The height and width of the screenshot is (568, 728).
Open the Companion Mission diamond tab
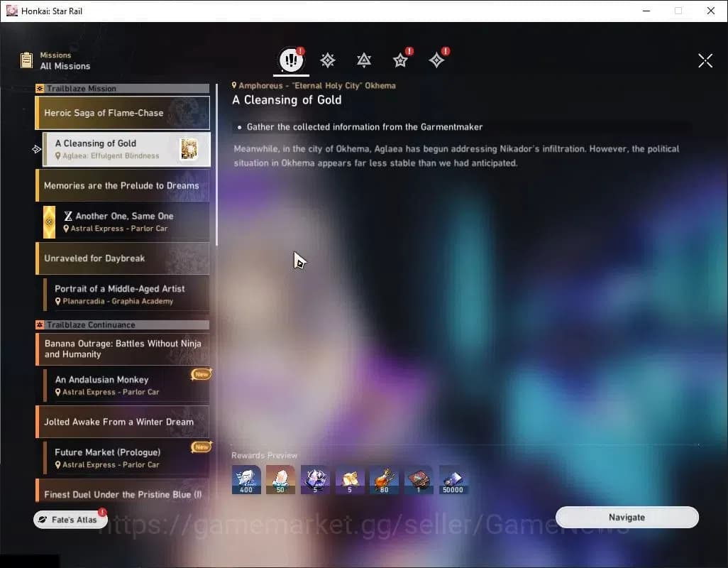pyautogui.click(x=436, y=60)
